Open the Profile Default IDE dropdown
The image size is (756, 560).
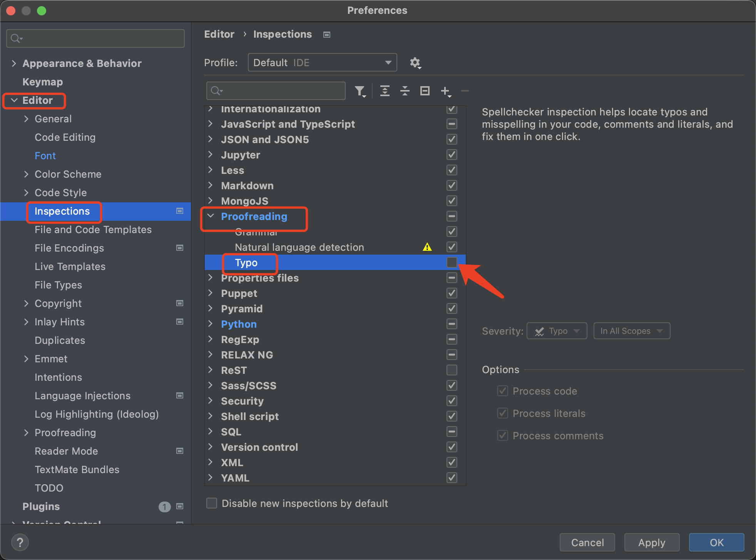point(322,63)
